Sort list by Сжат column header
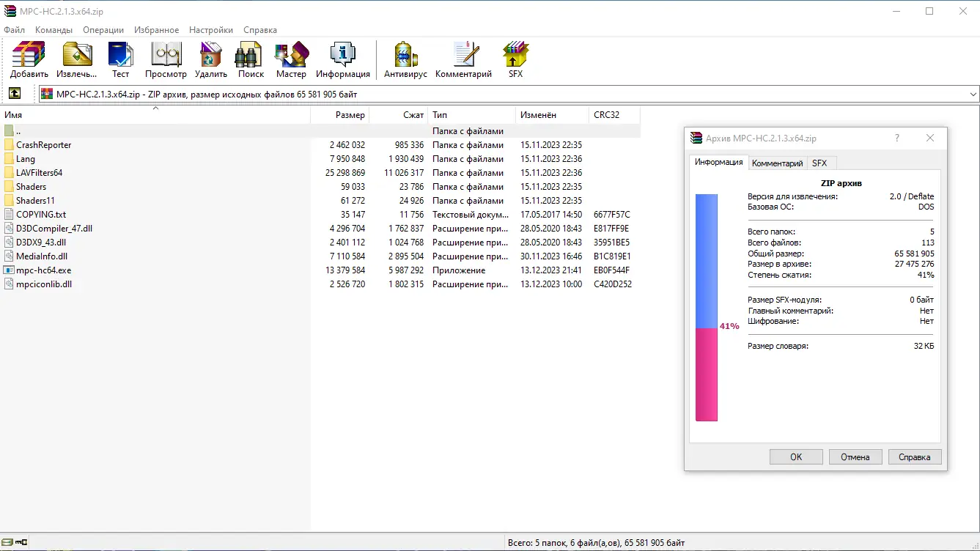The height and width of the screenshot is (551, 980). coord(399,115)
